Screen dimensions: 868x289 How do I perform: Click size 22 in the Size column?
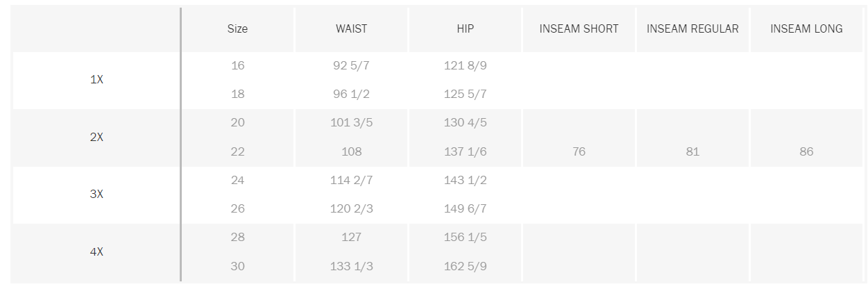238,151
